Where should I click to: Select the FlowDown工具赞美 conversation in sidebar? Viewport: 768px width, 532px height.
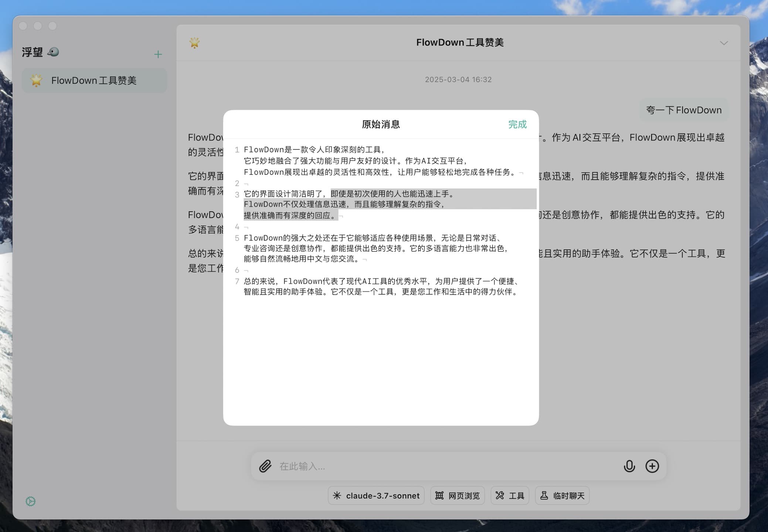[94, 81]
